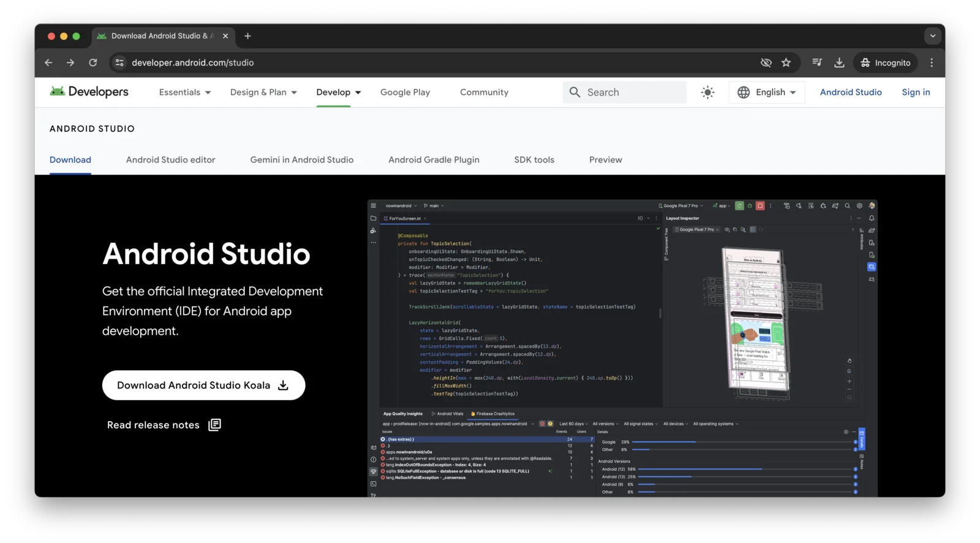
Task: Reload the current page
Action: [x=93, y=63]
